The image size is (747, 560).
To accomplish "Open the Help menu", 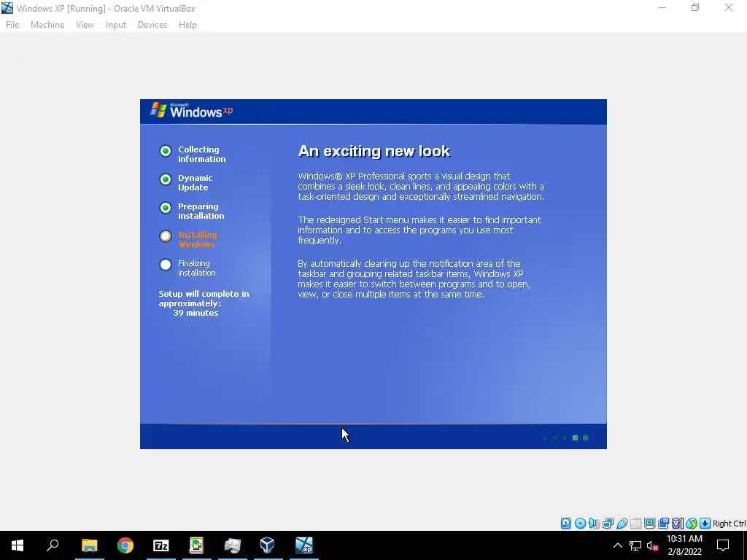I will 187,25.
